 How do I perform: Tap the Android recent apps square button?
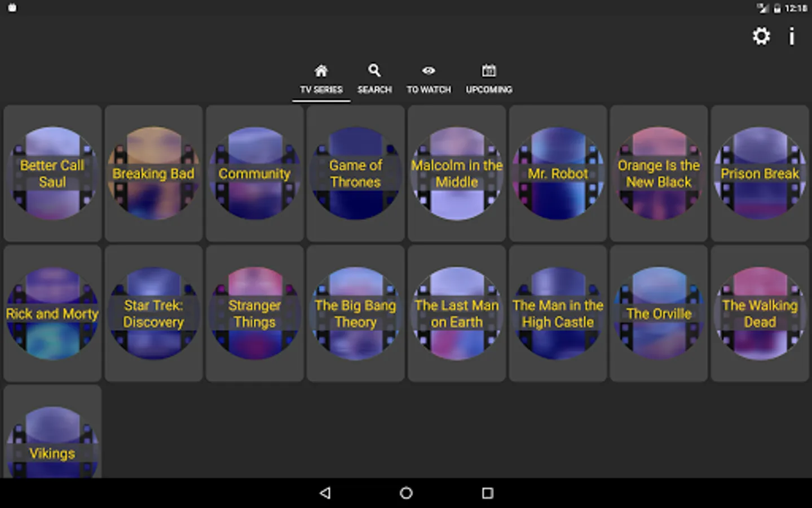point(488,493)
